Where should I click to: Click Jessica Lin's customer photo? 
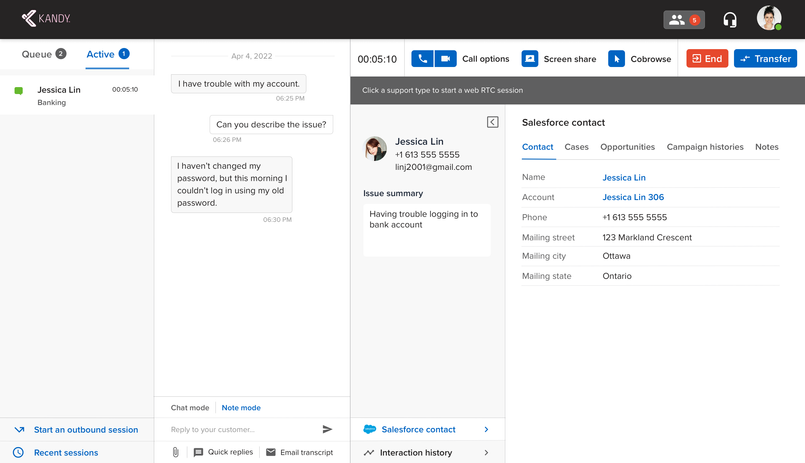tap(375, 148)
